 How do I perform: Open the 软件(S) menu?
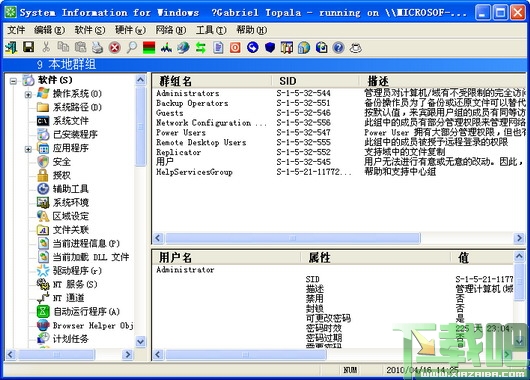90,30
